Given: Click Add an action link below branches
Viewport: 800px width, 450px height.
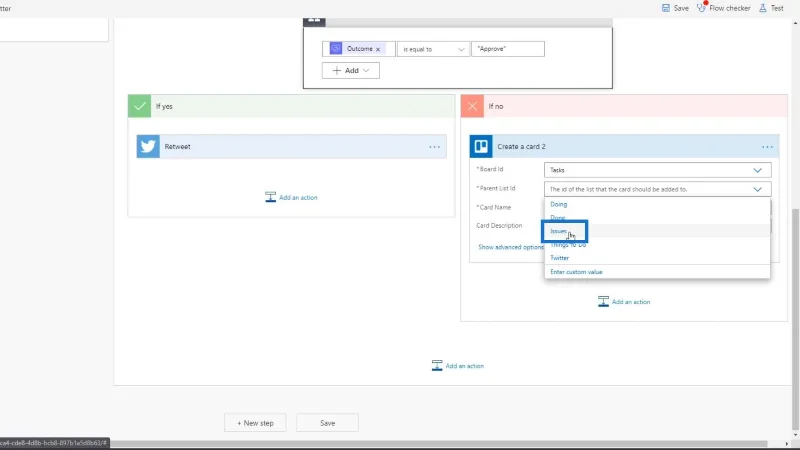Looking at the screenshot, I should (x=464, y=366).
